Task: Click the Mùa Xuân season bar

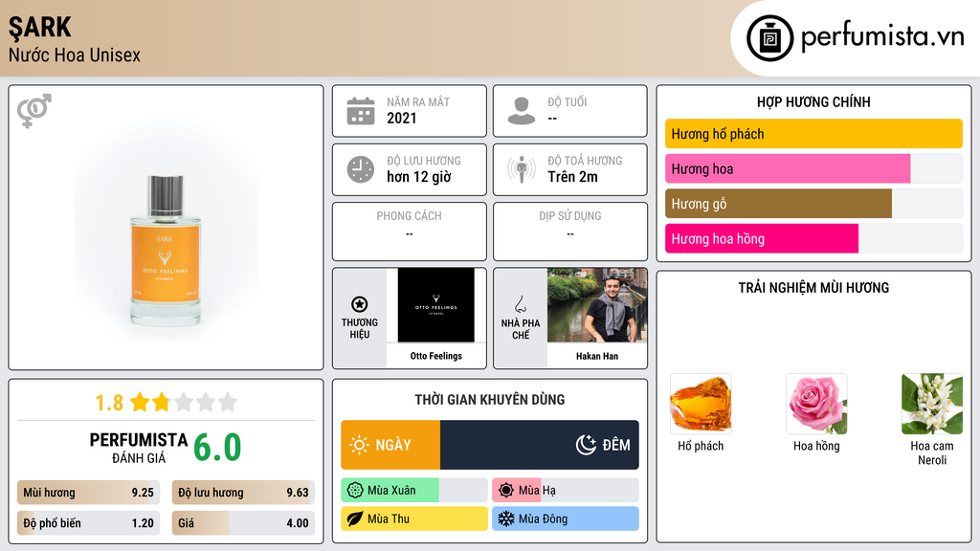Action: [x=413, y=491]
